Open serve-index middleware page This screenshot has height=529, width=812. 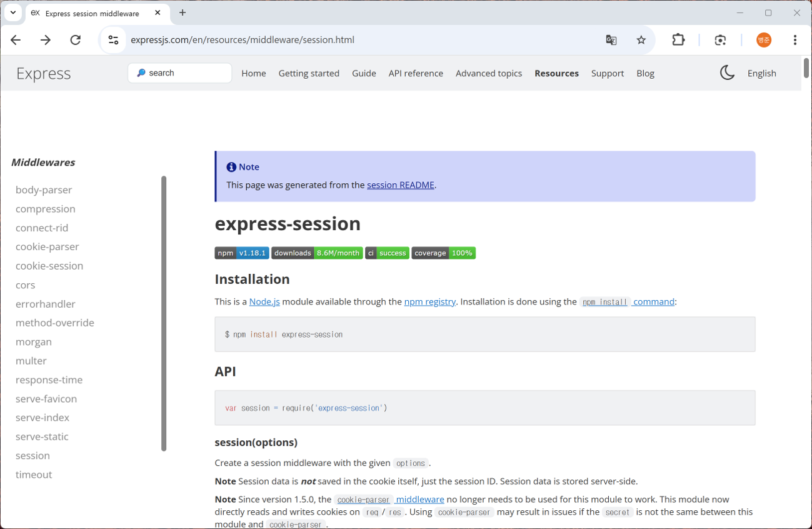click(43, 418)
